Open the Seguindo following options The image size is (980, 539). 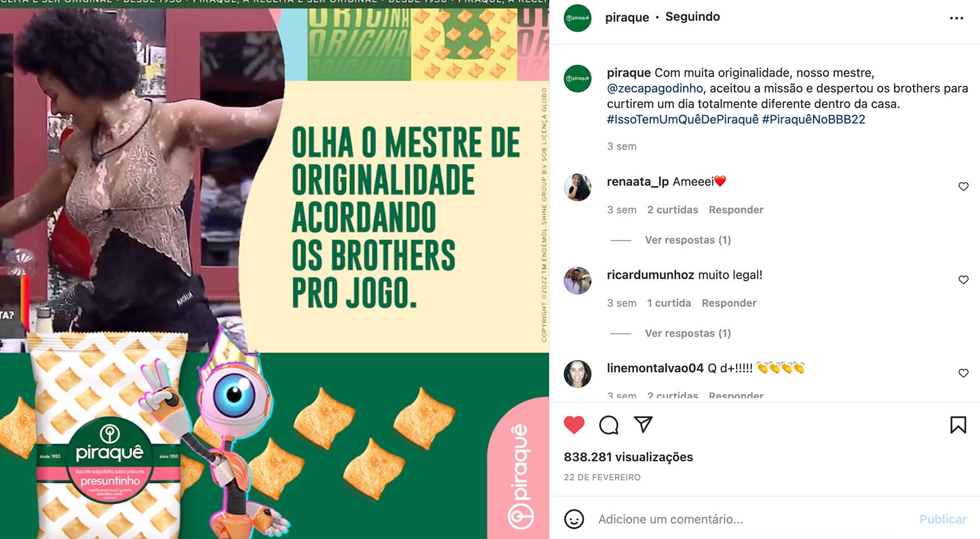click(x=692, y=17)
